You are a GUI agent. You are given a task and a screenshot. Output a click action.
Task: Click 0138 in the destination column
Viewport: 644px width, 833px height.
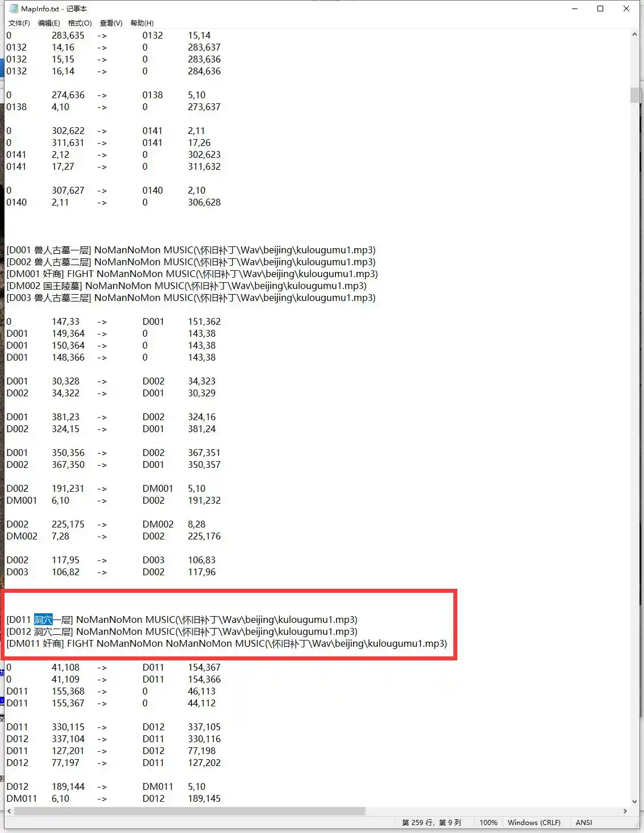point(153,95)
